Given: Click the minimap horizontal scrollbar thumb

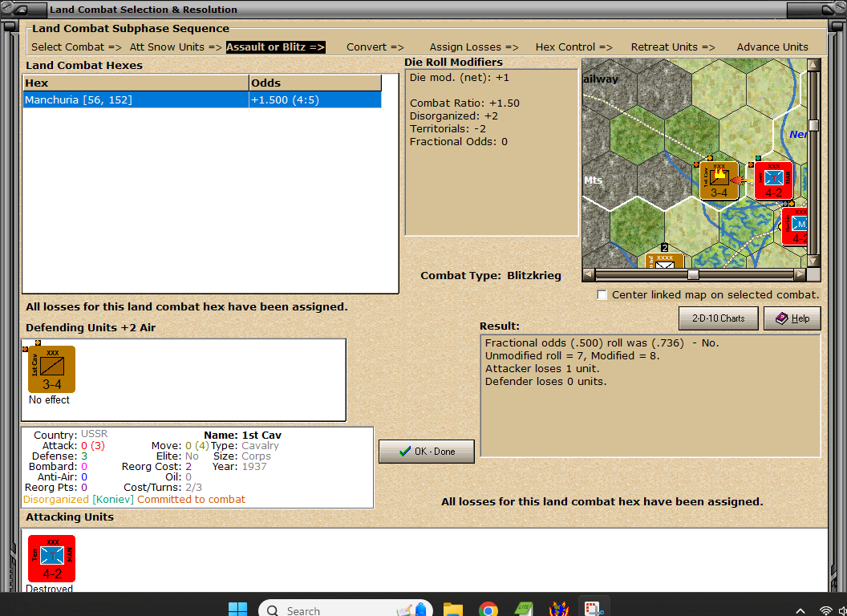Looking at the screenshot, I should coord(693,274).
